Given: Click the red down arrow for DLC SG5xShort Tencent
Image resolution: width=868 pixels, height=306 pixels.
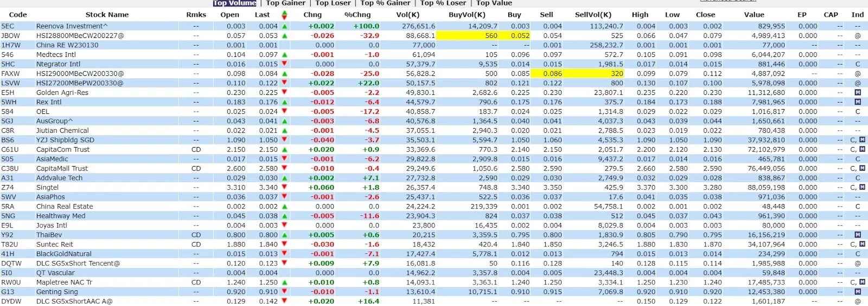Looking at the screenshot, I should pos(284,263).
